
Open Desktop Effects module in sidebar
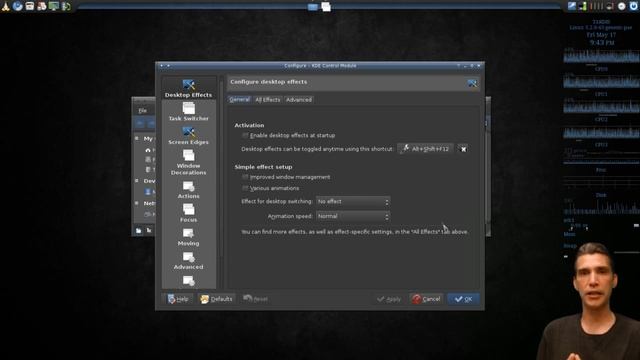click(x=188, y=89)
